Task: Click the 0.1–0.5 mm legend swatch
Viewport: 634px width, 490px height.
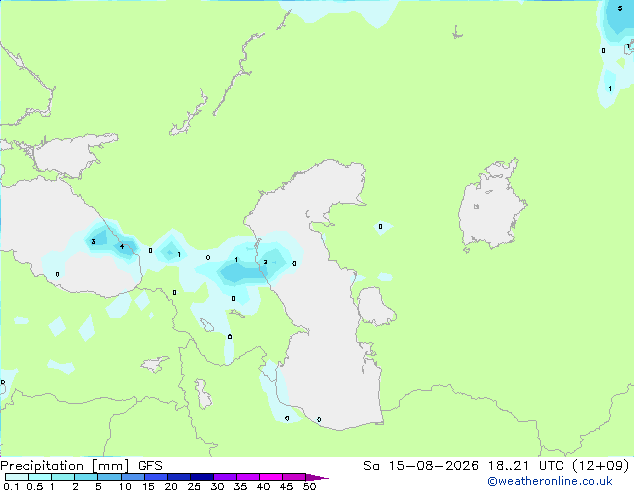Action: click(17, 477)
